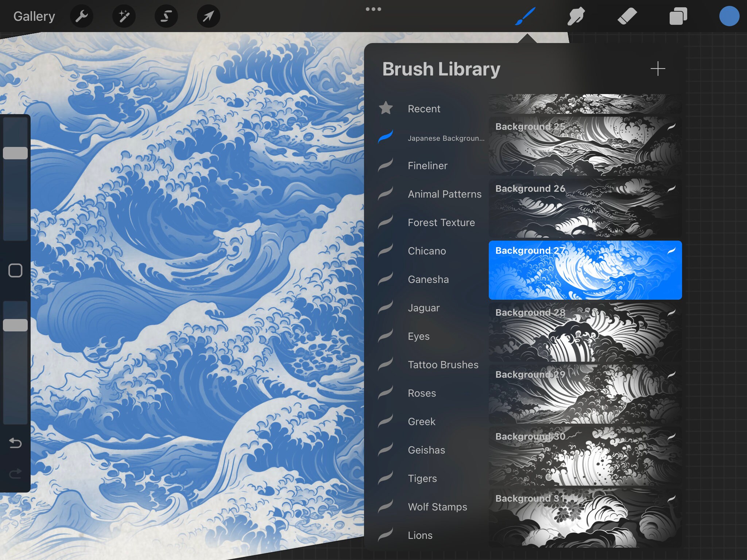Screen dimensions: 747x560
Task: Open the active color picker circle
Action: 729,16
